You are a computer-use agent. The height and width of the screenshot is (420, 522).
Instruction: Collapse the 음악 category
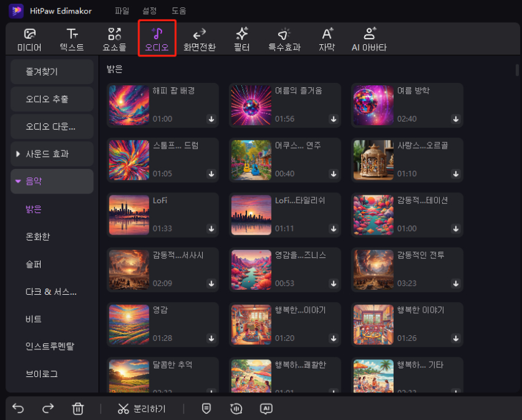52,181
